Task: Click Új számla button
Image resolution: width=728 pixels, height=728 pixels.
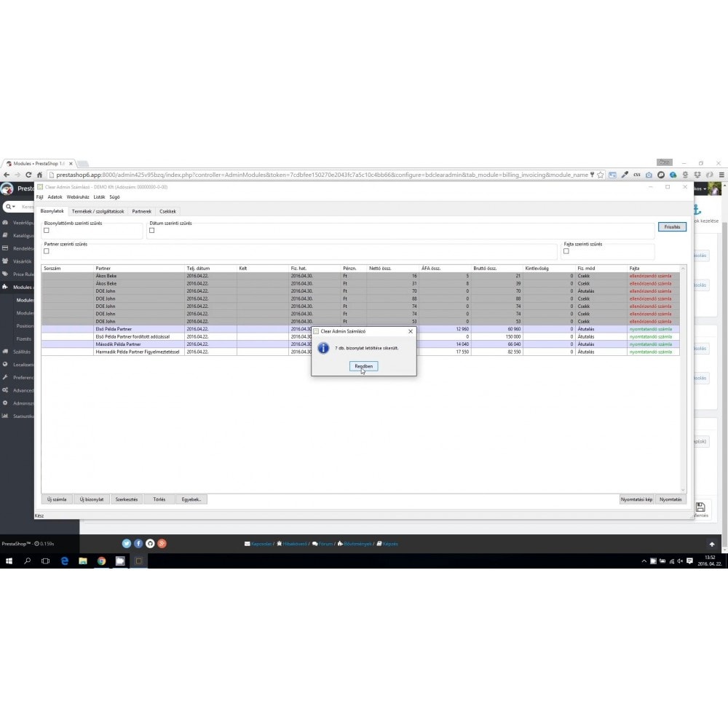Action: coord(57,499)
